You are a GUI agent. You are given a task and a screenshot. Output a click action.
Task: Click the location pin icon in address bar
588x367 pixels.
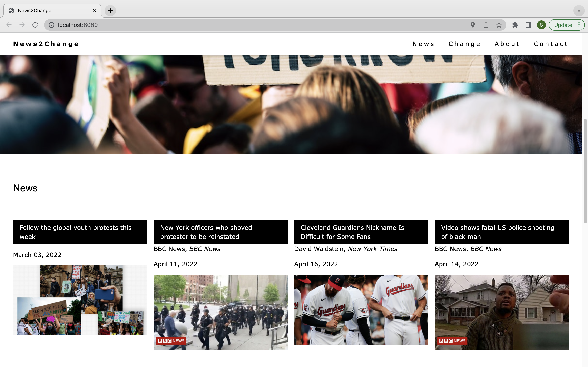coord(473,25)
